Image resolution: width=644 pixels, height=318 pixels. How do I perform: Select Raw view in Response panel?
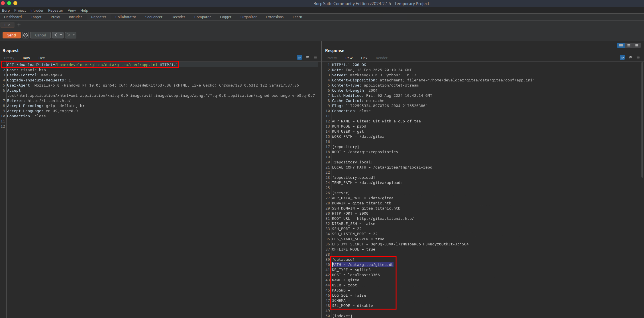(x=349, y=58)
